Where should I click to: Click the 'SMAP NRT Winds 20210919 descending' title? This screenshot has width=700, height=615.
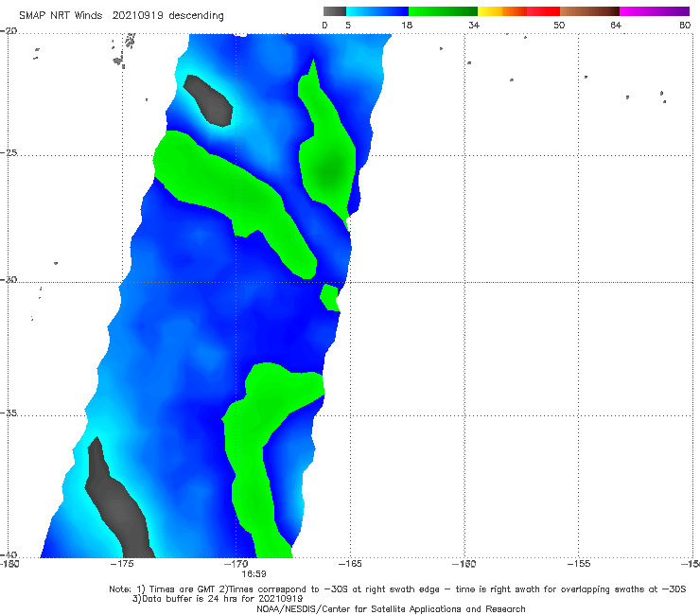[121, 15]
